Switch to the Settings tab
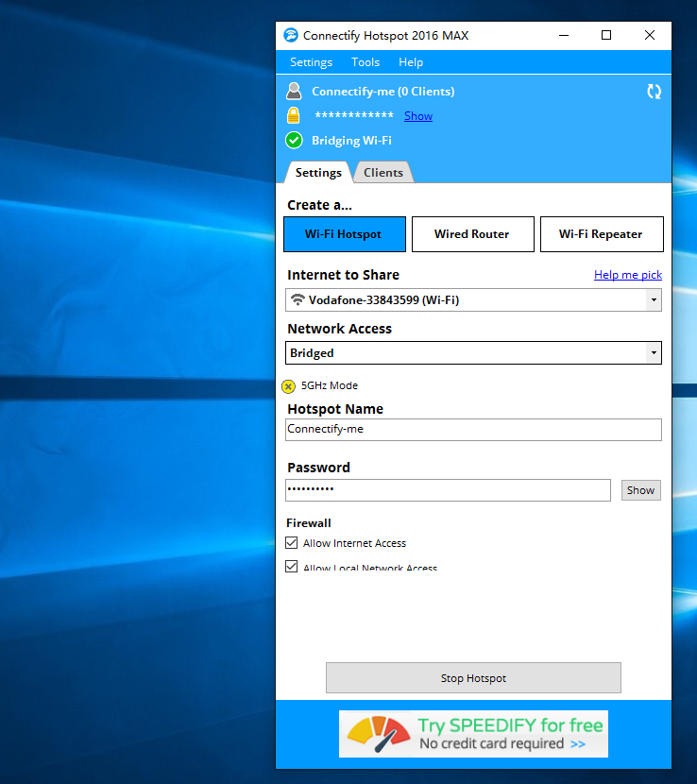The height and width of the screenshot is (784, 697). (x=318, y=173)
